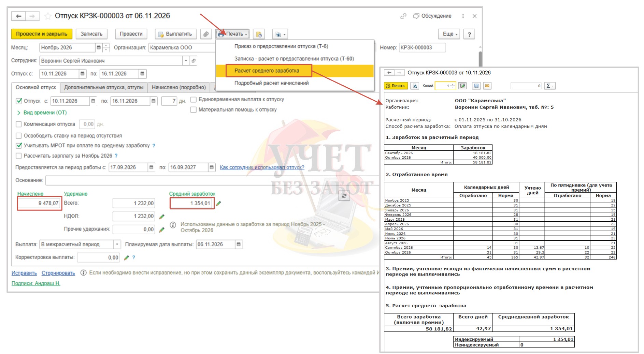Click the Провести и закрыть button

tap(42, 34)
